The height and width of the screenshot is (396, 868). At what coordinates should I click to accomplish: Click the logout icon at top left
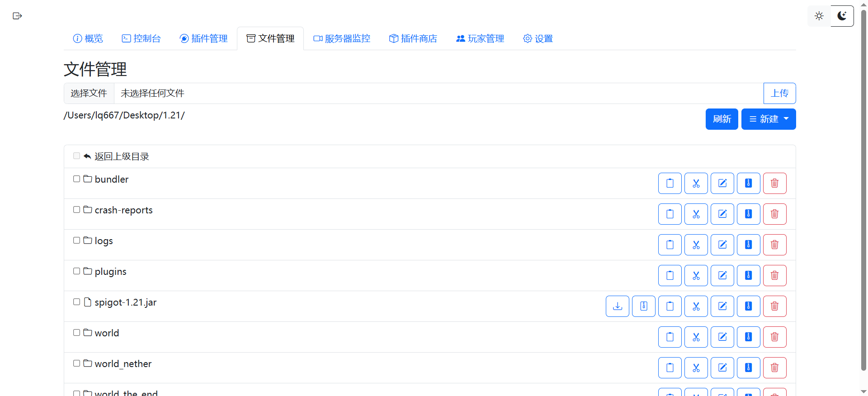(x=17, y=16)
